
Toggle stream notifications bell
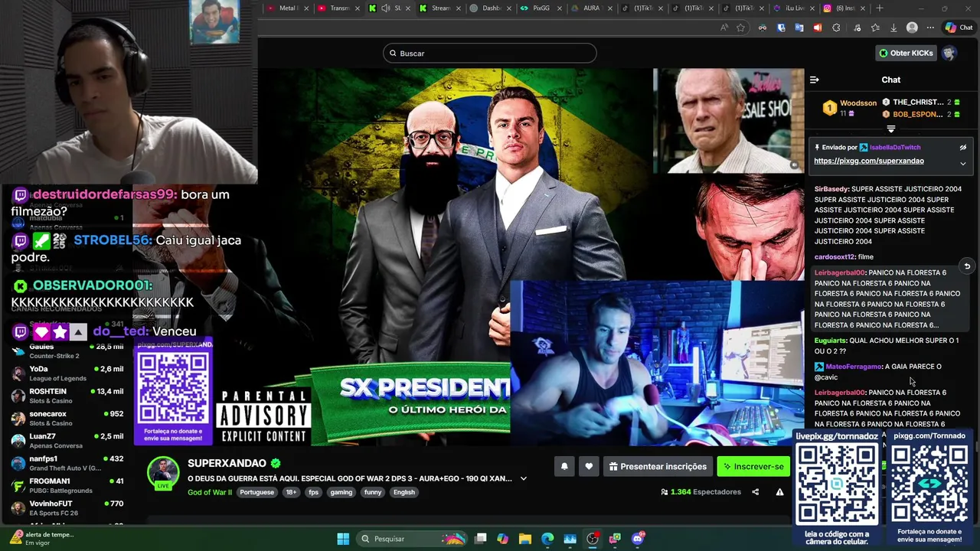coord(564,466)
